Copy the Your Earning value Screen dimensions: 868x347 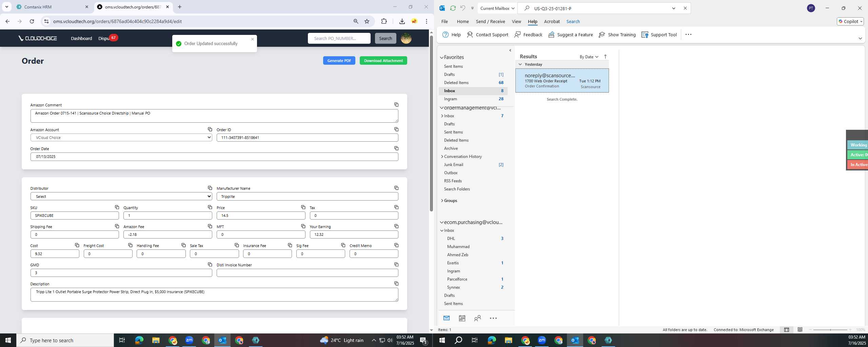(396, 226)
